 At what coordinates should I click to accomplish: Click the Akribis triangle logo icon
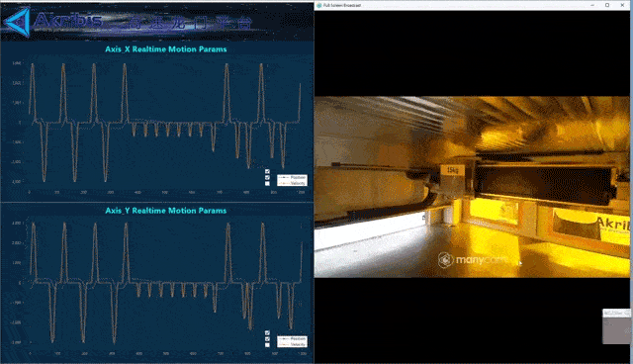[x=17, y=22]
